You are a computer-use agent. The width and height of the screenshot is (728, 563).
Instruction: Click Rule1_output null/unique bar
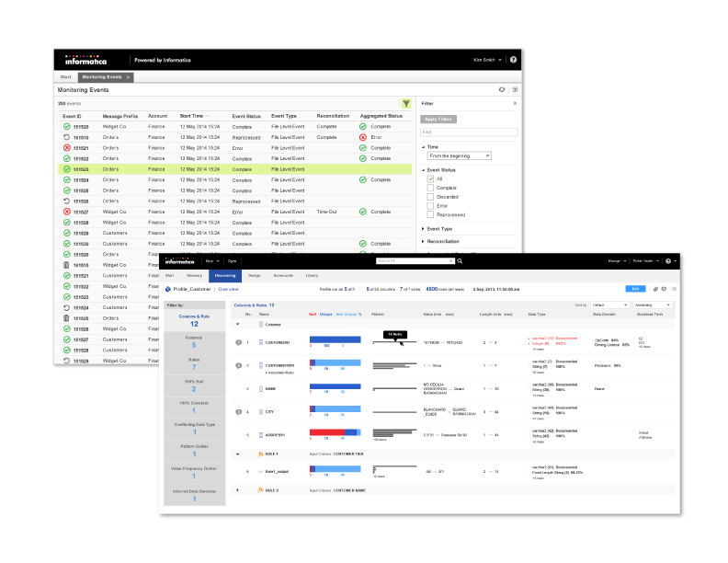(336, 469)
